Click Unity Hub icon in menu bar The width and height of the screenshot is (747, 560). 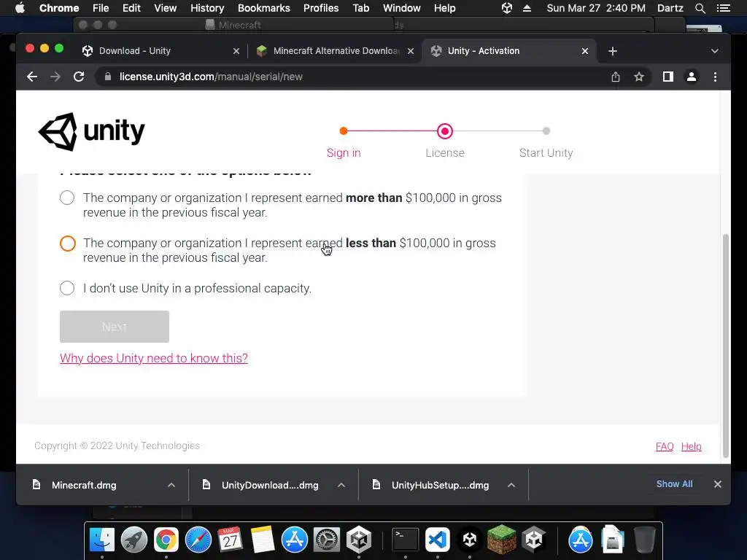coord(507,8)
